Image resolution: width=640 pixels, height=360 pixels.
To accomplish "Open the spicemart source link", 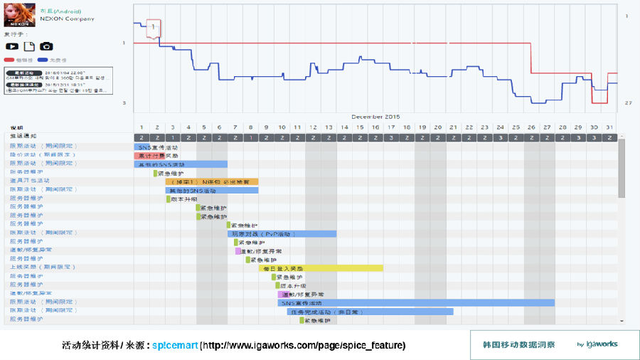I will [x=175, y=345].
